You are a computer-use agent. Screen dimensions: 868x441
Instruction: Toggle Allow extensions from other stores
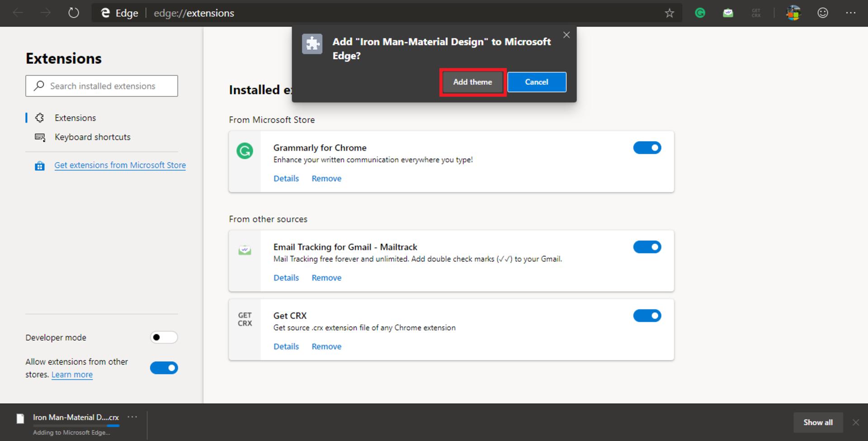tap(164, 368)
